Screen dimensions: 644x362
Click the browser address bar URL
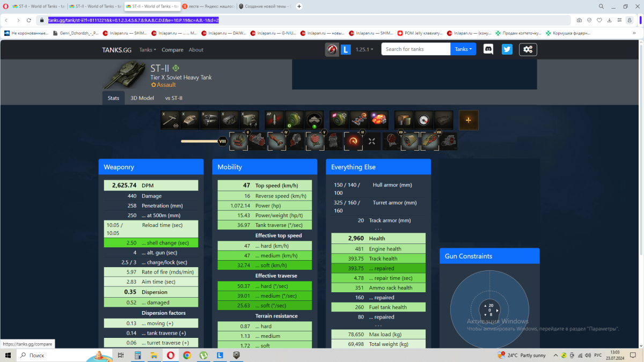coord(133,20)
